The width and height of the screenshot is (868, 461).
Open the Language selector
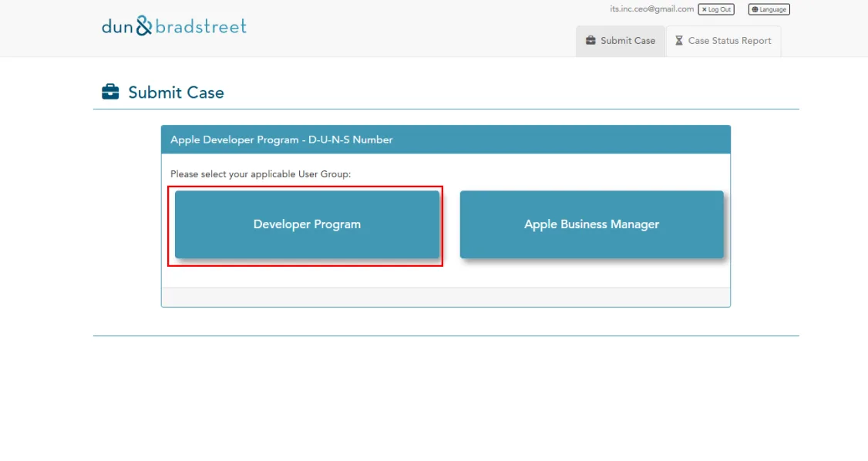(769, 9)
